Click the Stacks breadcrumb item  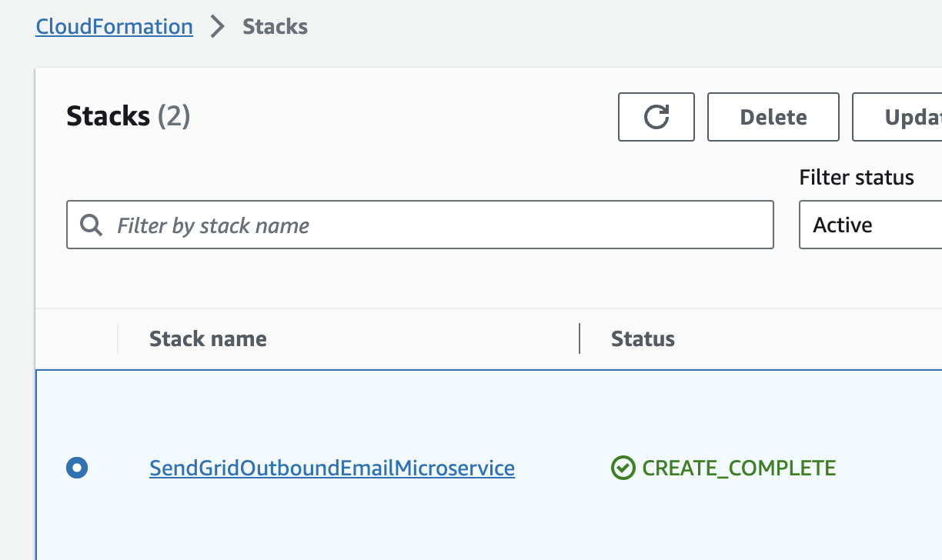tap(276, 27)
